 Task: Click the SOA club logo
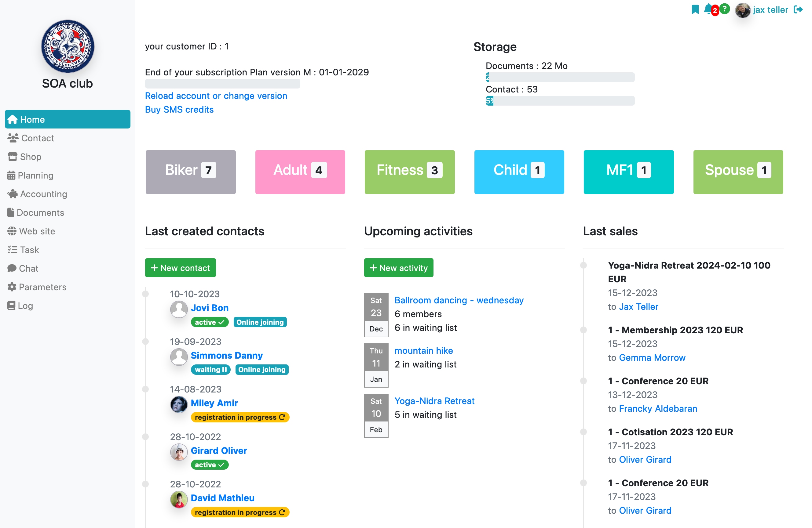[68, 46]
